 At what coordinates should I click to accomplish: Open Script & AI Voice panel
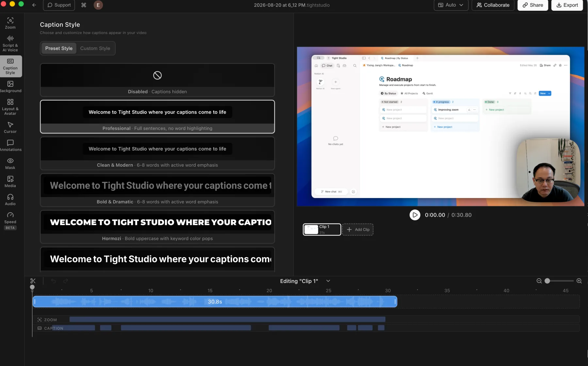(10, 43)
